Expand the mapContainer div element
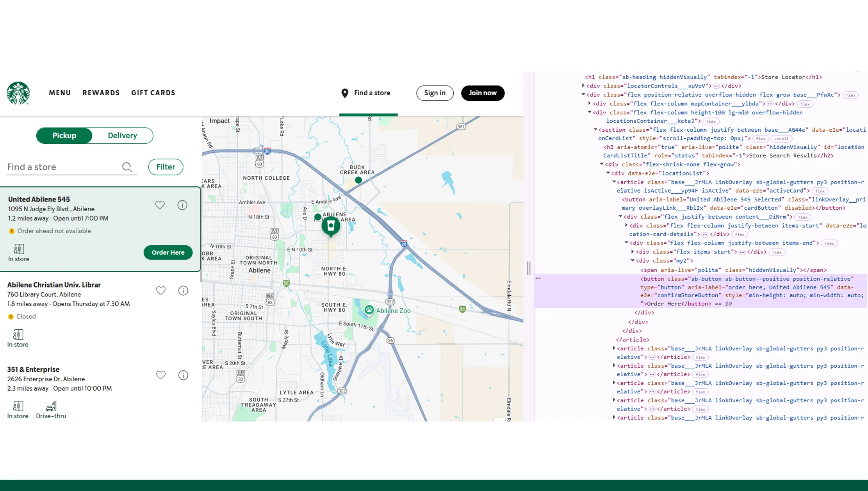This screenshot has width=868, height=491. (x=590, y=104)
